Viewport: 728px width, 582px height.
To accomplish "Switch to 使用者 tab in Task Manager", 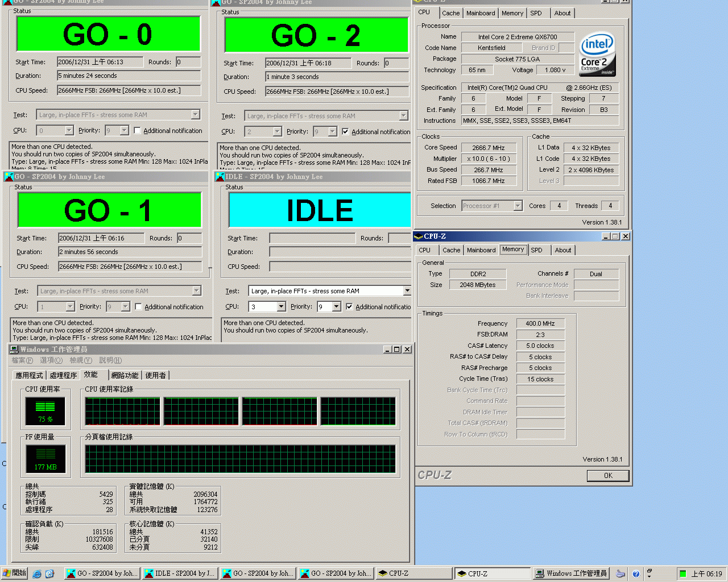I will (x=155, y=376).
